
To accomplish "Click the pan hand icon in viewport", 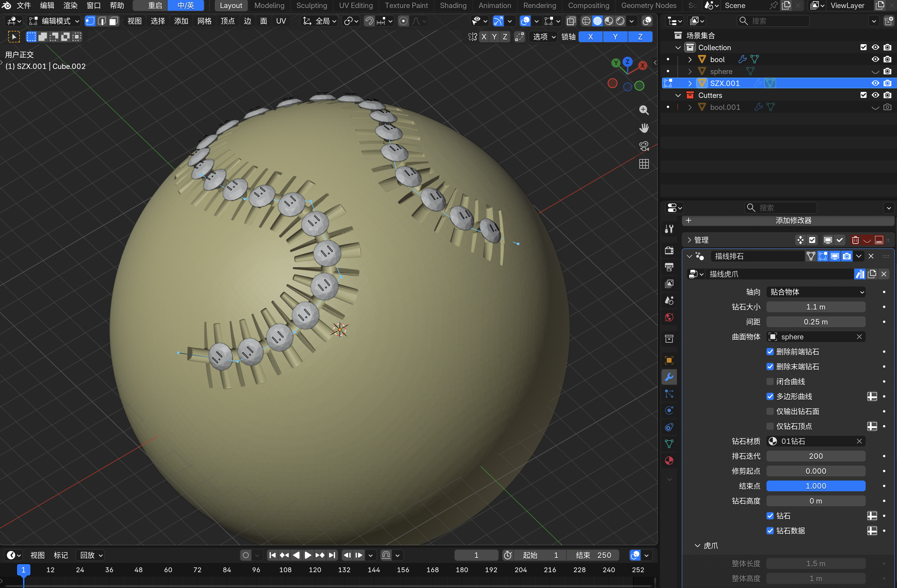I will click(644, 128).
